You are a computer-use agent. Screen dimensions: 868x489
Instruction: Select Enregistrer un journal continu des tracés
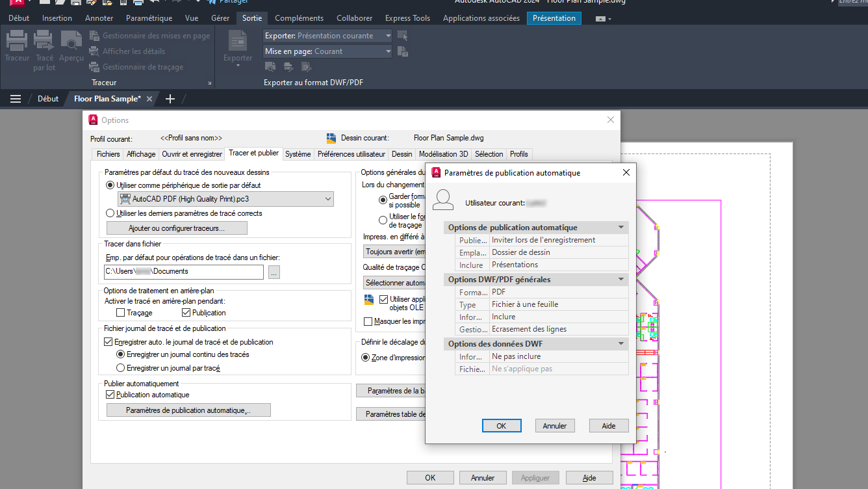tap(120, 354)
